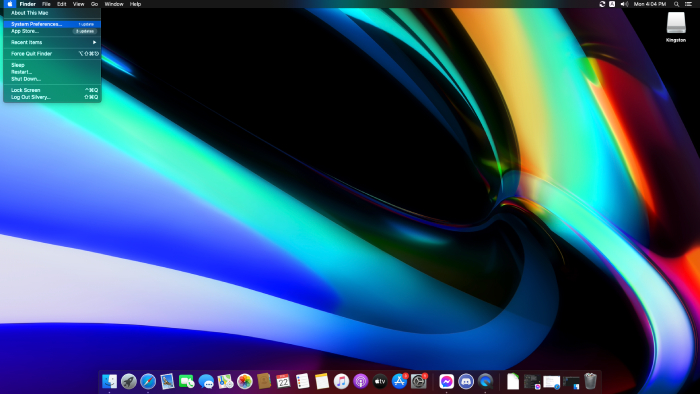The height and width of the screenshot is (394, 700).
Task: Launch Launchpad rocket icon in Dock
Action: click(129, 382)
